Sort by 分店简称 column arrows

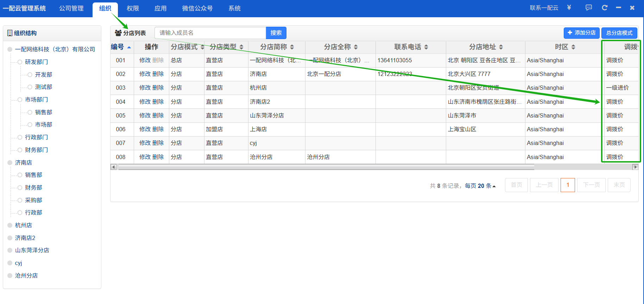coord(292,47)
